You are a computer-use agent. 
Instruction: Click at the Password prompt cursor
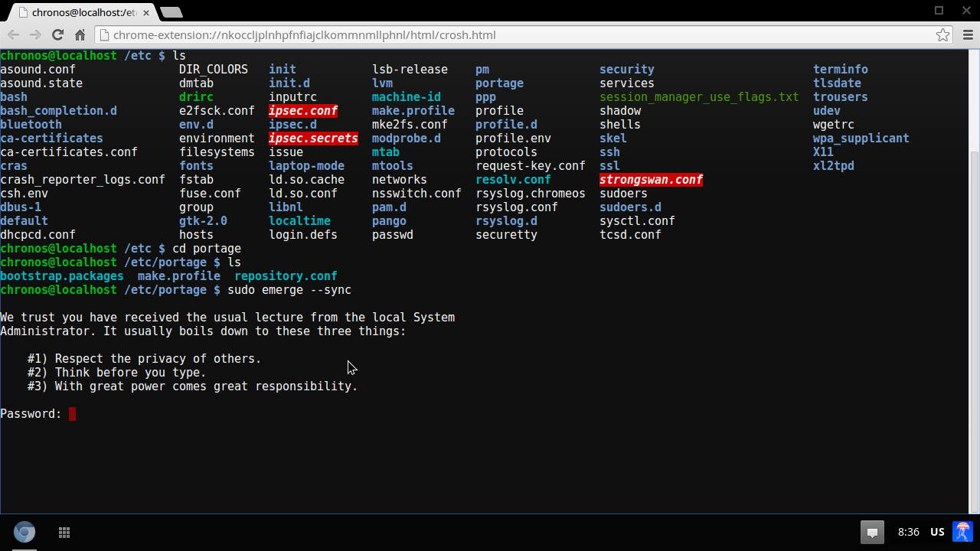tap(72, 414)
